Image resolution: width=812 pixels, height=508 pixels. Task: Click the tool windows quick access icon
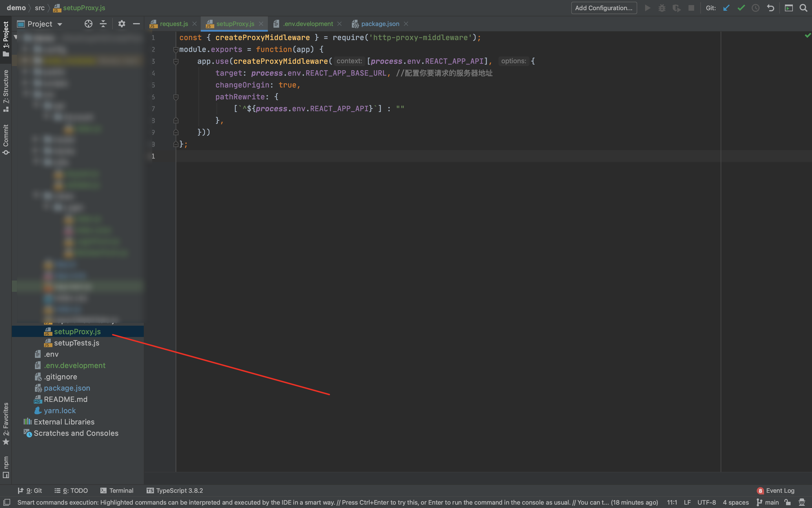tap(7, 502)
